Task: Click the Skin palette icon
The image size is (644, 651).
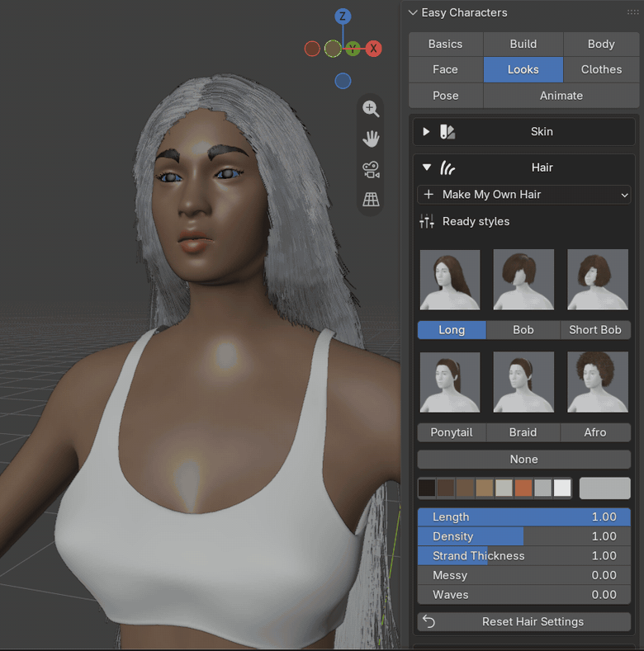Action: [447, 132]
